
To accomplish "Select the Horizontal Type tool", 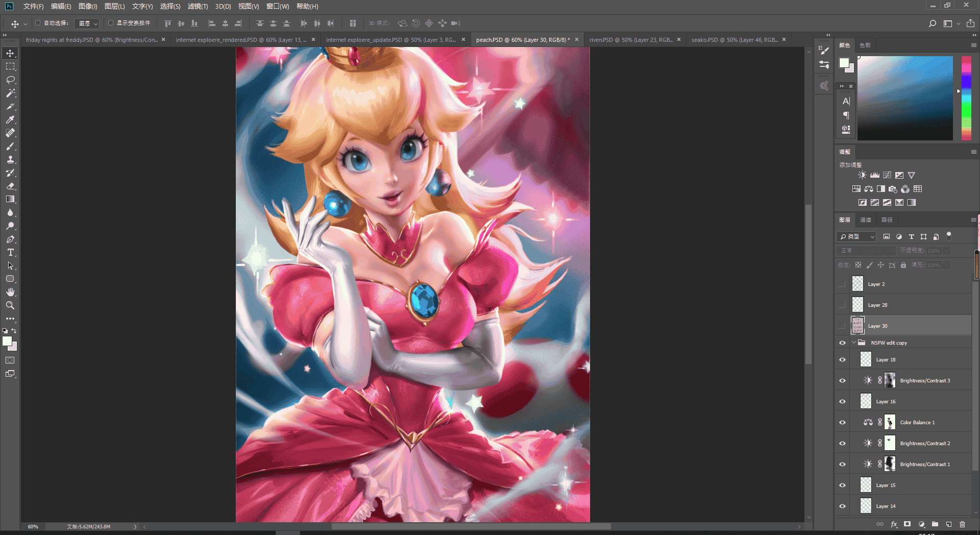I will pos(10,252).
